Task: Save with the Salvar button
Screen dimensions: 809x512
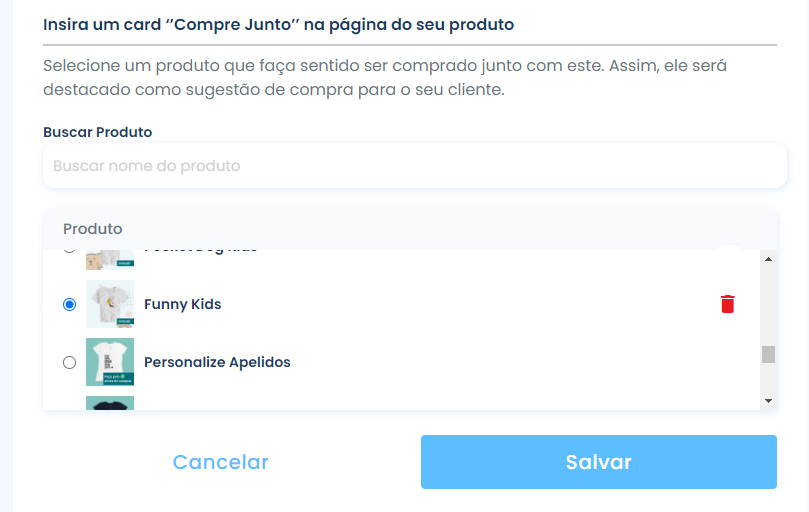Action: click(x=598, y=462)
